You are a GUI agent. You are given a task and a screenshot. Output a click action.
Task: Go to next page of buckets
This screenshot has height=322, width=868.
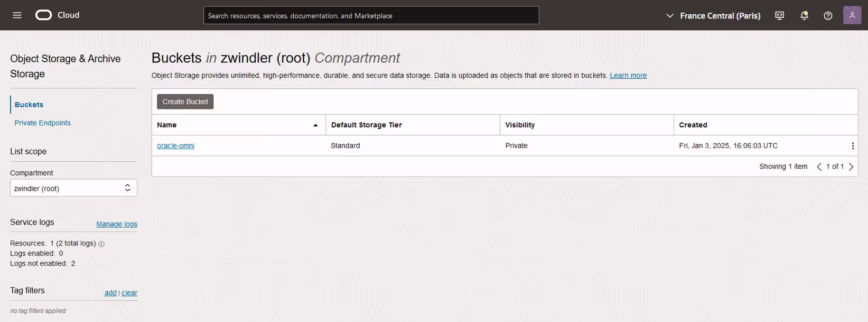(x=851, y=167)
